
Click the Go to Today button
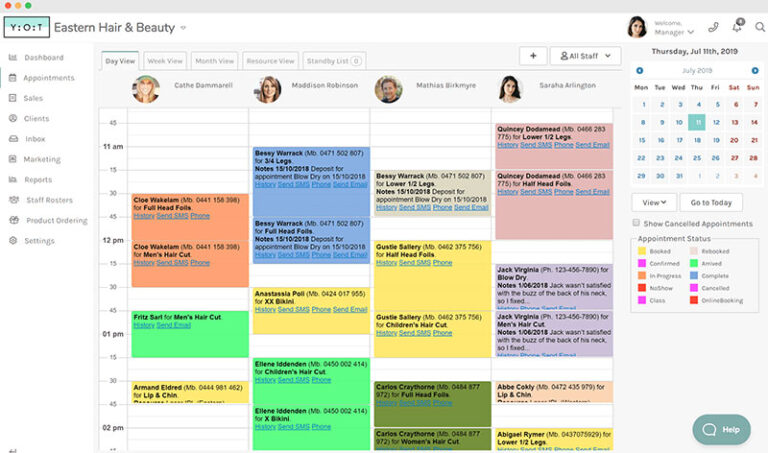coord(711,202)
